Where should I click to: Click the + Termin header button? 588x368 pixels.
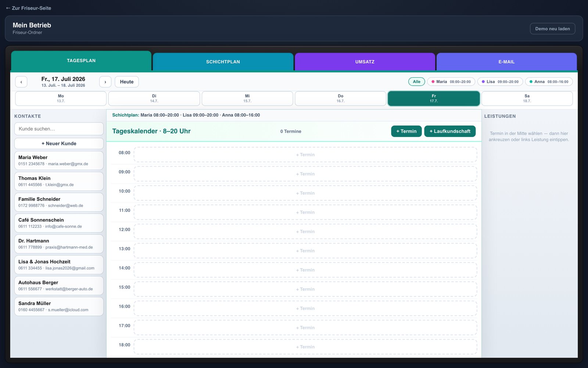(x=406, y=131)
